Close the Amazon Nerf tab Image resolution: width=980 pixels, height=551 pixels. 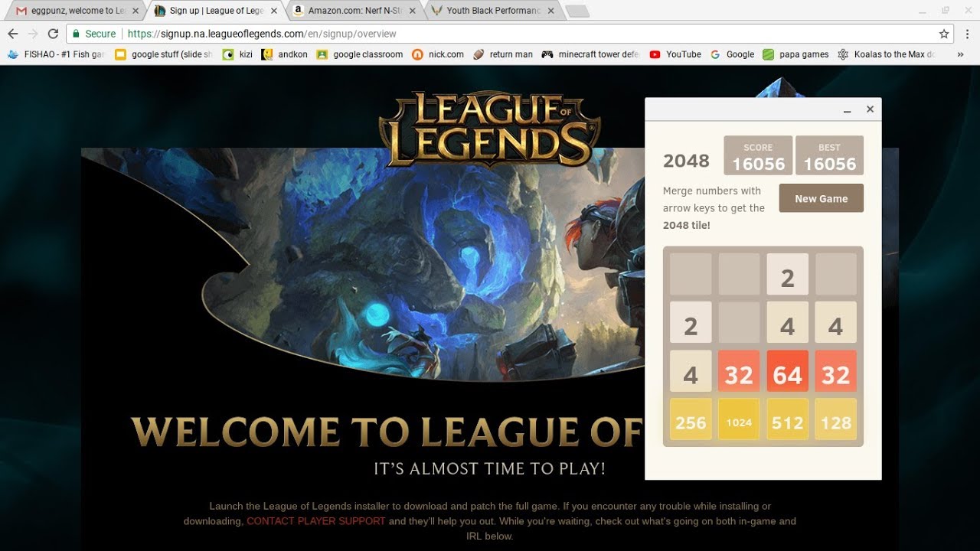point(413,11)
